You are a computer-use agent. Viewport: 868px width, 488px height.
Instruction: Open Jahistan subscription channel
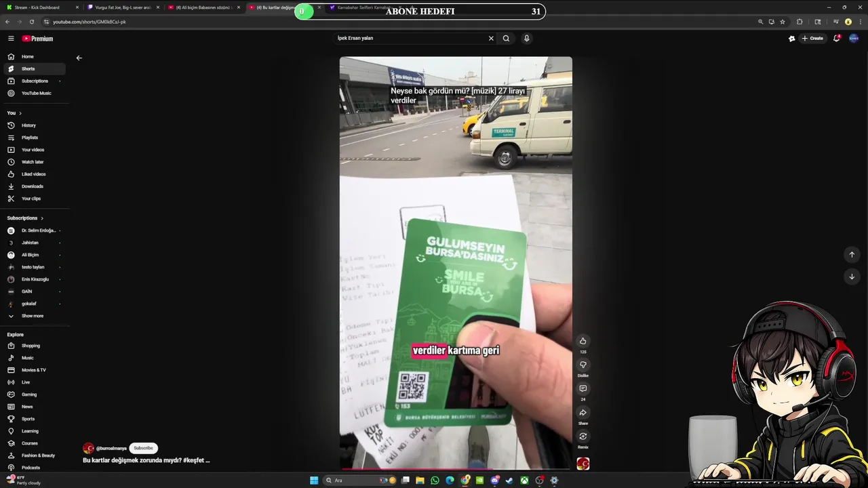tap(34, 243)
